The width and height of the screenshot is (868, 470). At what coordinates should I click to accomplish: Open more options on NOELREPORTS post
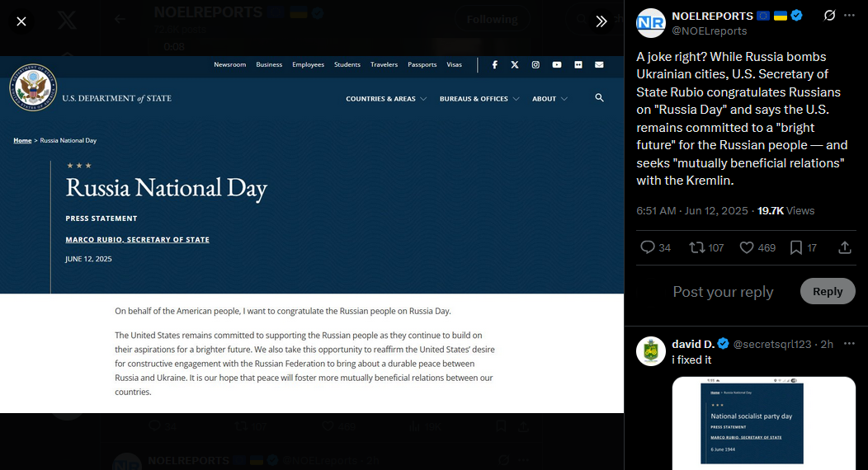pos(849,16)
